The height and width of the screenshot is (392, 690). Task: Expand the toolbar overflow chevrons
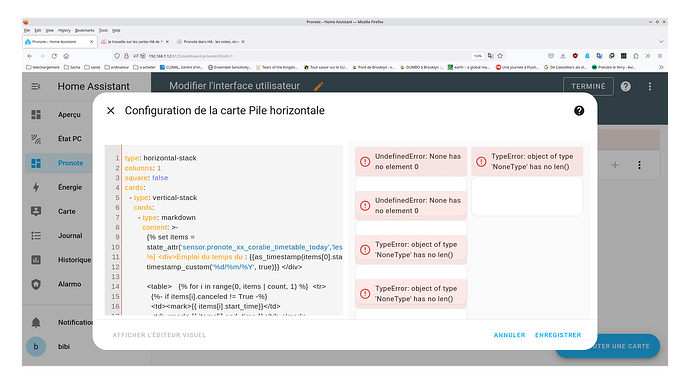[x=648, y=56]
